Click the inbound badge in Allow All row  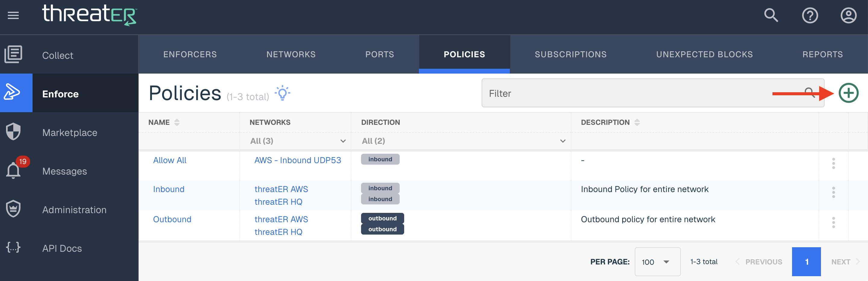(x=380, y=159)
